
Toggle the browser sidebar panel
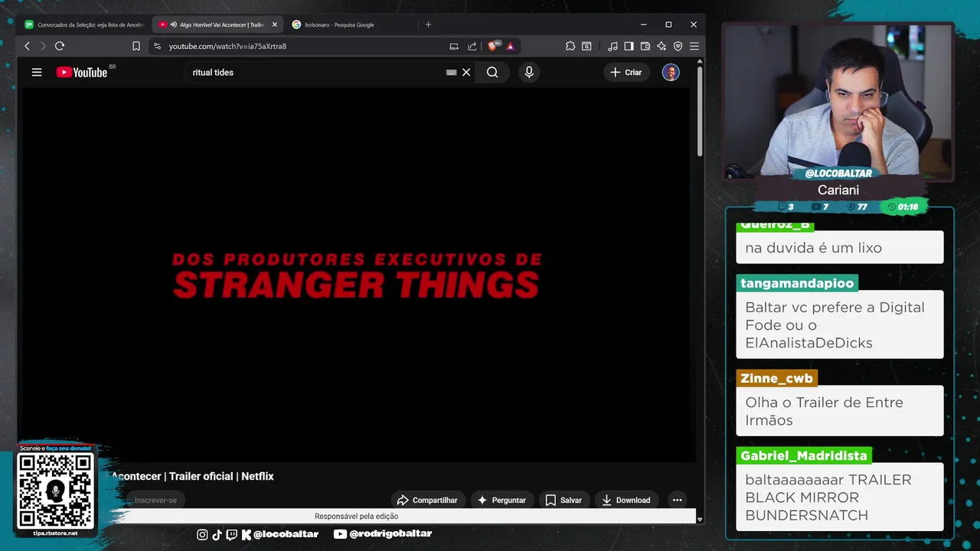point(629,46)
